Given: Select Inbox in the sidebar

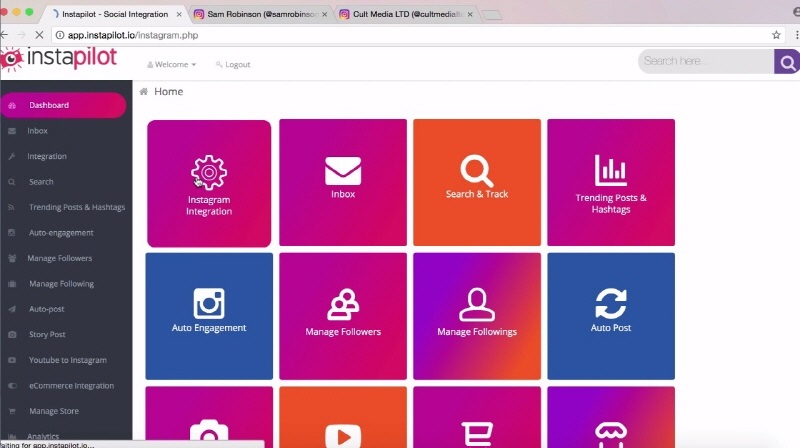Looking at the screenshot, I should [37, 131].
